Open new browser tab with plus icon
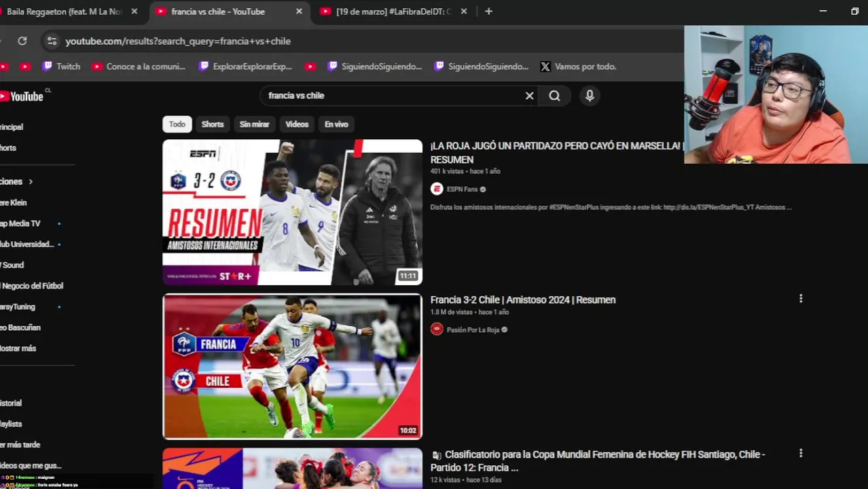The image size is (868, 489). pos(488,12)
